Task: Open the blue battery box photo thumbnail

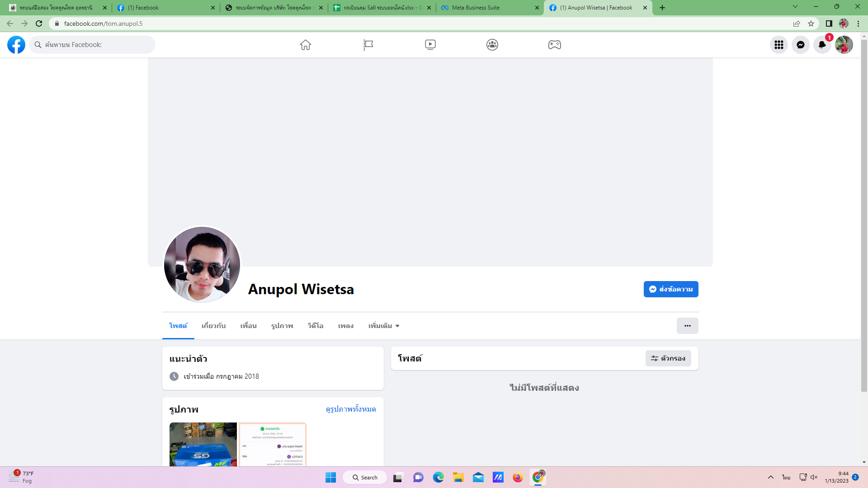Action: click(x=203, y=444)
